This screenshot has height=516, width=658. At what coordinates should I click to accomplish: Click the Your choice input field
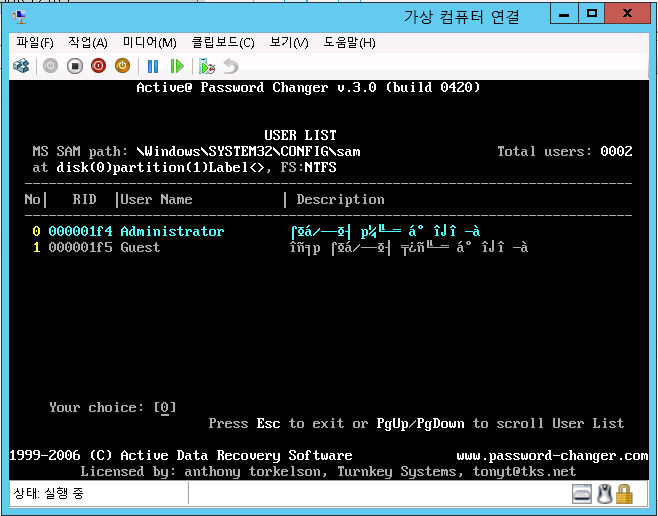click(x=165, y=407)
